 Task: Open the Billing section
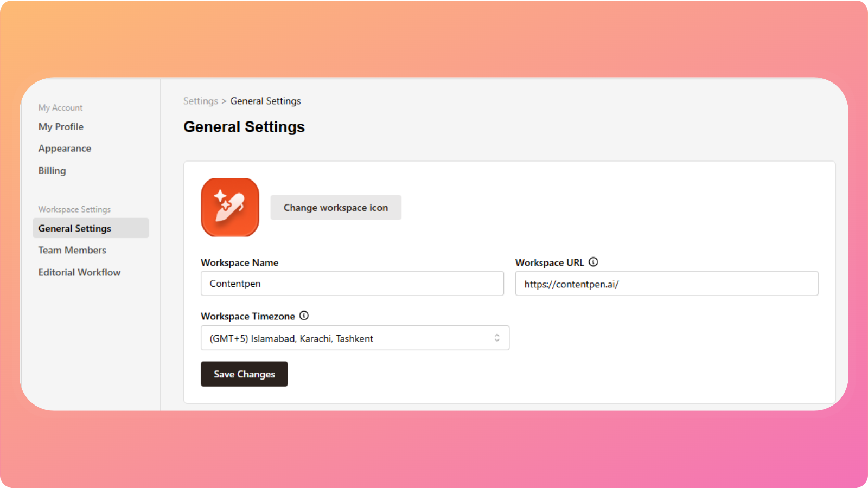click(52, 171)
